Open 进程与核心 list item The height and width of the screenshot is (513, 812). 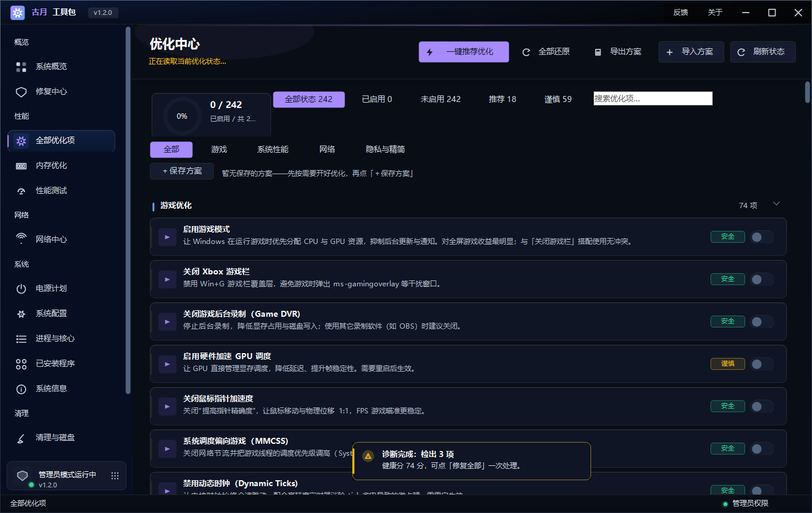[x=61, y=338]
